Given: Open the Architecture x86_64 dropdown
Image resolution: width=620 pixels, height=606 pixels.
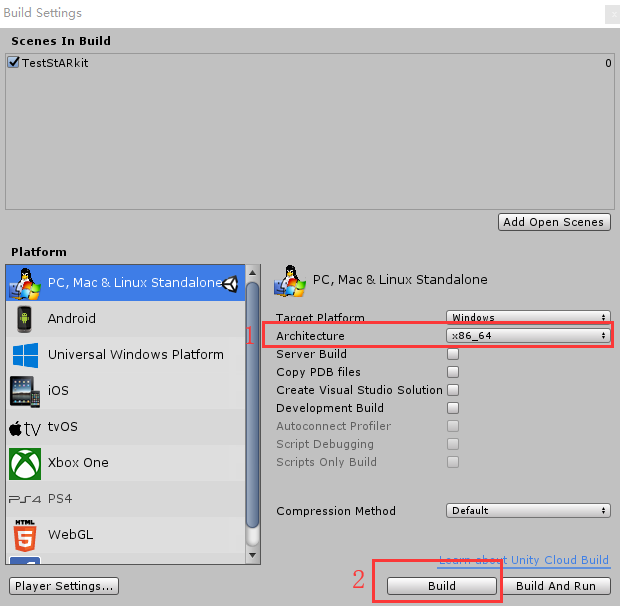Looking at the screenshot, I should (528, 336).
